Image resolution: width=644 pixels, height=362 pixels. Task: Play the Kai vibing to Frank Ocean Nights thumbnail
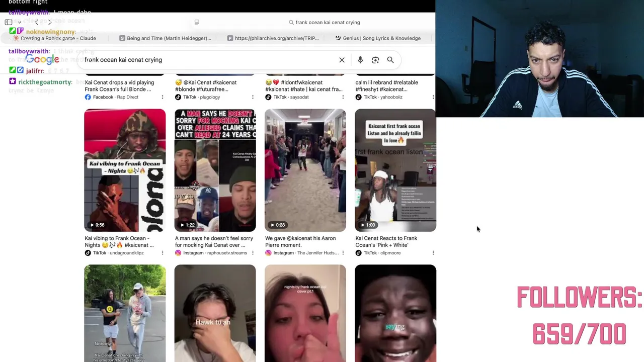tap(125, 170)
